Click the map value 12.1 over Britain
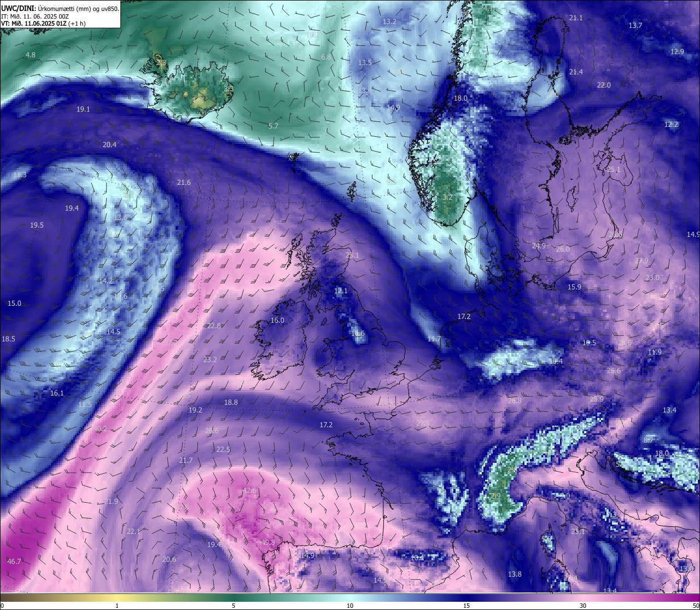700x610 pixels. (x=341, y=291)
